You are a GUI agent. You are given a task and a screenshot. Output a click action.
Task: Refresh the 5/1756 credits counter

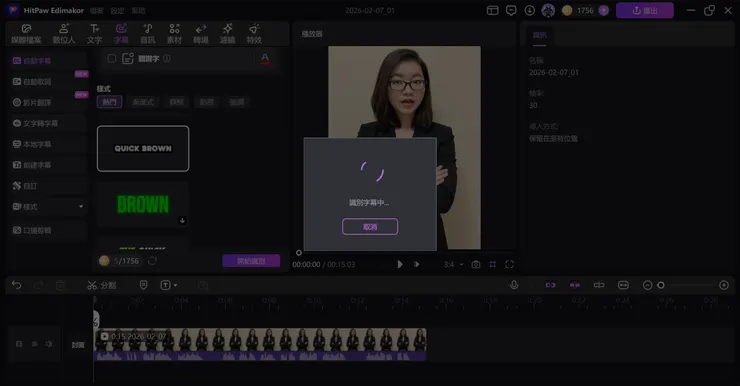pyautogui.click(x=152, y=261)
